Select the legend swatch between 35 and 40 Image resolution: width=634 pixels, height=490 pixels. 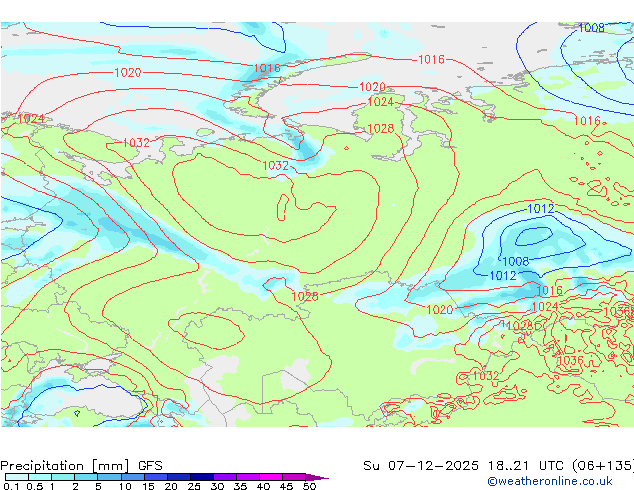tap(247, 477)
